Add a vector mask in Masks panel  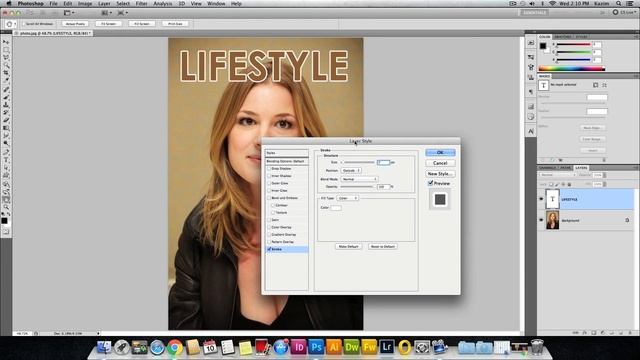click(604, 85)
